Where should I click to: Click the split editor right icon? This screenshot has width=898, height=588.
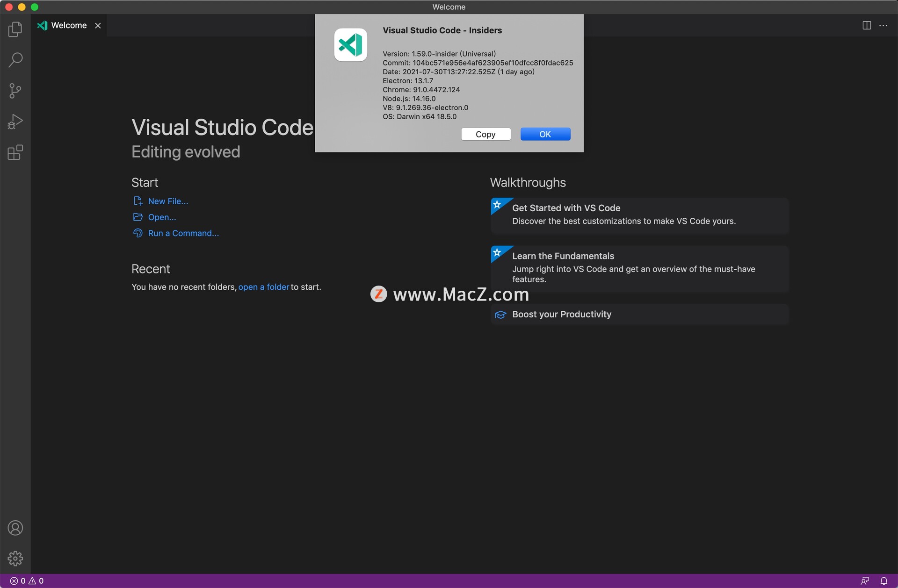coord(867,25)
